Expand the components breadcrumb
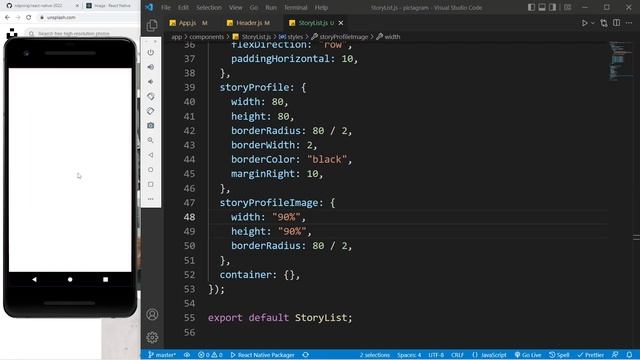 [207, 37]
